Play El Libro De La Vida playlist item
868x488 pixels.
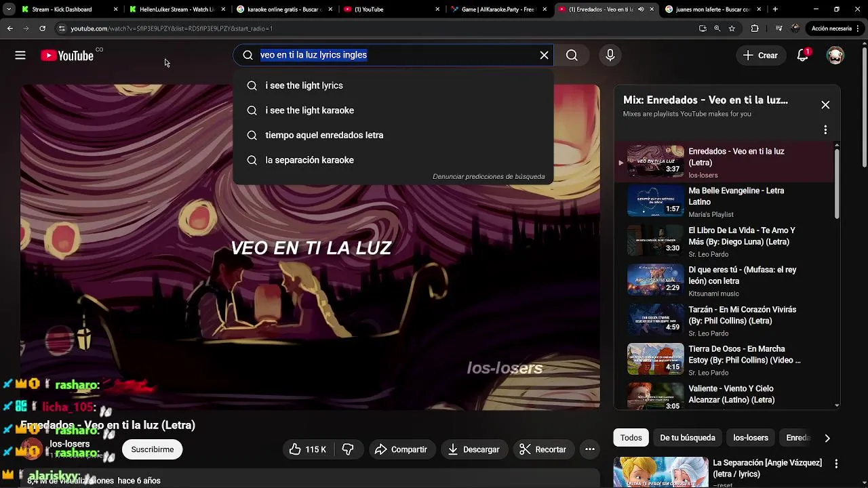click(x=723, y=241)
